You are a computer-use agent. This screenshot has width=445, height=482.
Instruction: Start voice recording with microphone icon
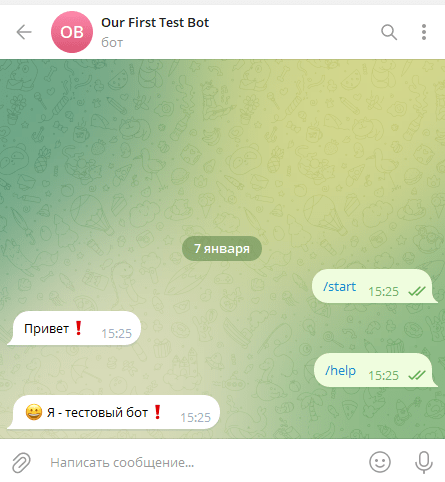[x=424, y=462]
